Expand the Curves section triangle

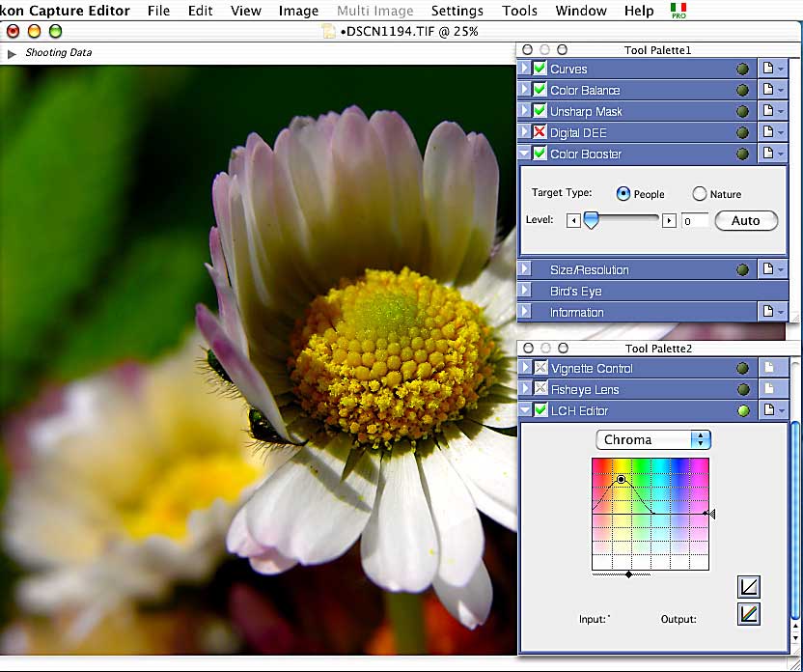click(x=524, y=69)
